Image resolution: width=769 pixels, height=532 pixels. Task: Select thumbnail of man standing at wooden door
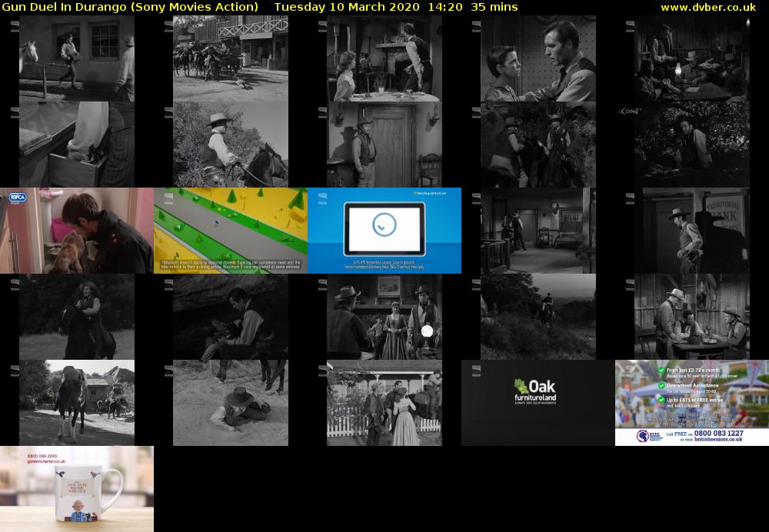click(x=384, y=145)
